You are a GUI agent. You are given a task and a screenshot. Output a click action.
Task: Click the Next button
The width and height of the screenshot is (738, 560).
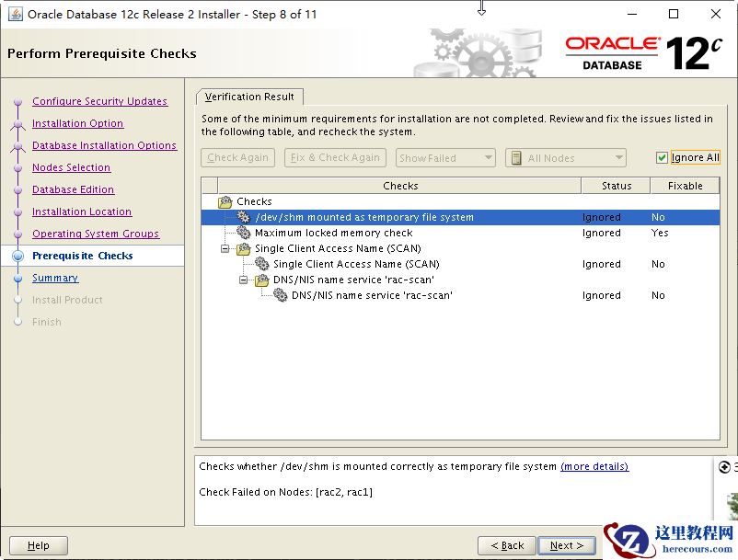click(x=567, y=545)
